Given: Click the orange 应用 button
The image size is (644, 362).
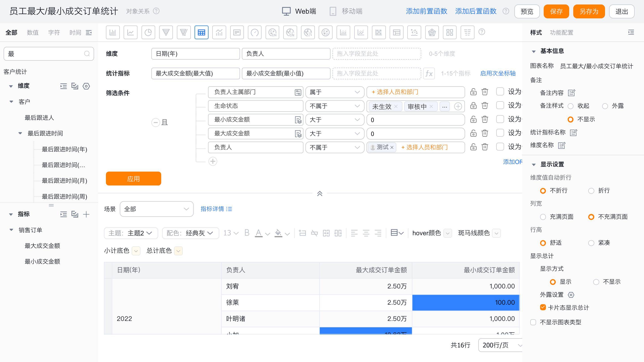Looking at the screenshot, I should click(x=133, y=179).
